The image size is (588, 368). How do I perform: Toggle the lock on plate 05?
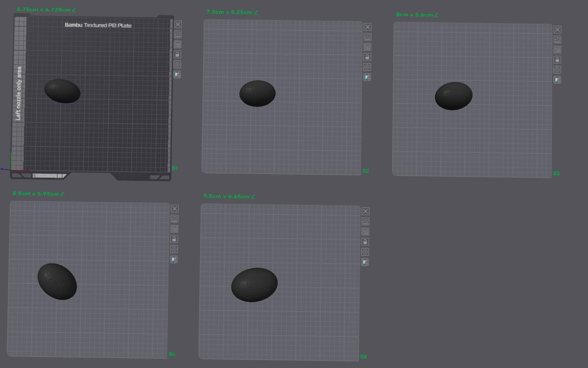click(x=365, y=242)
